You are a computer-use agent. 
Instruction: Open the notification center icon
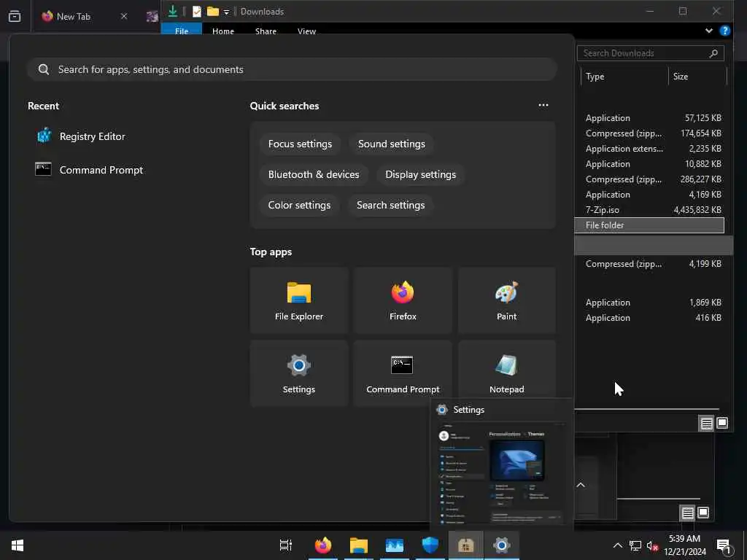tap(724, 546)
